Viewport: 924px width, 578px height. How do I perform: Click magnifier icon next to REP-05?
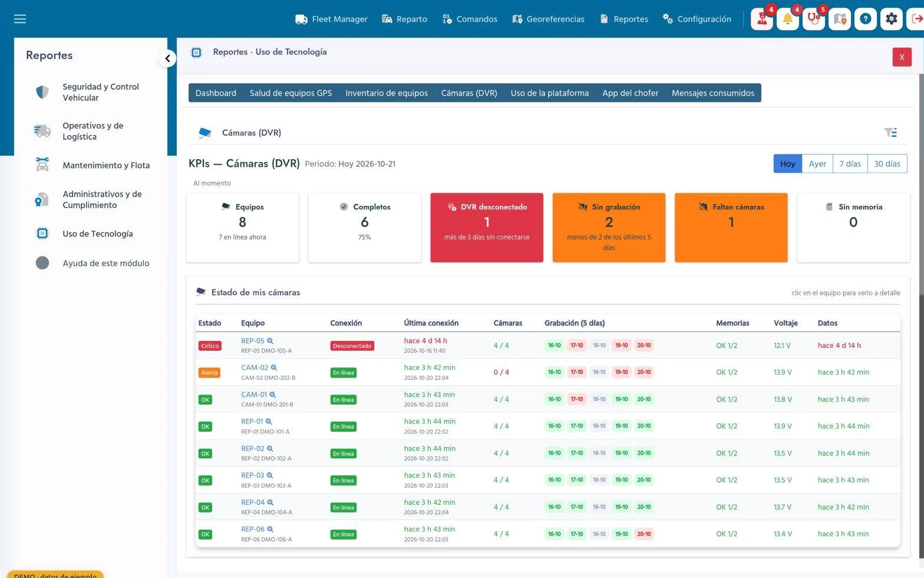(270, 341)
